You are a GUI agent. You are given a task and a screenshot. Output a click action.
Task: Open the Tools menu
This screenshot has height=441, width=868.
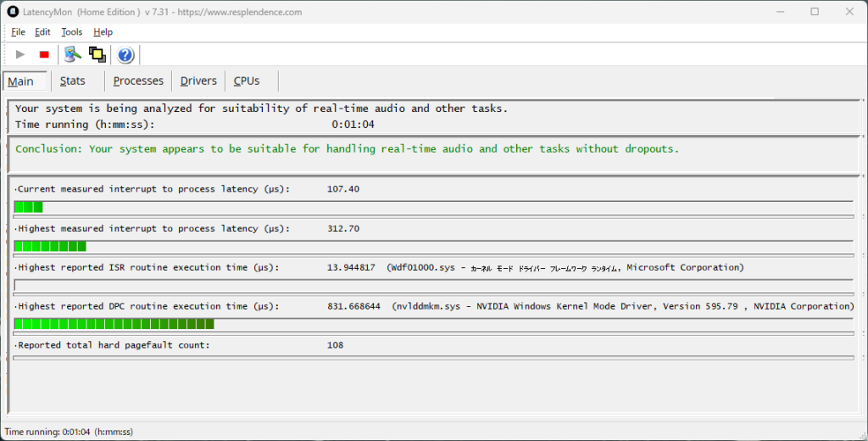[x=72, y=32]
